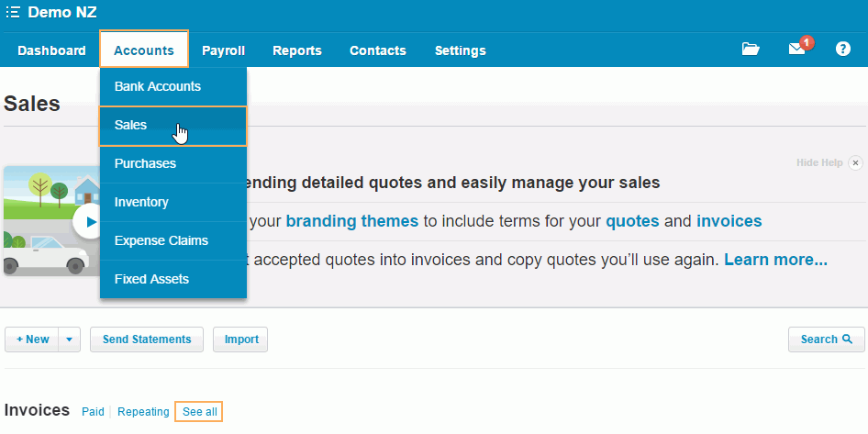Select Sales in the Accounts menu
This screenshot has height=434, width=868.
pyautogui.click(x=173, y=126)
